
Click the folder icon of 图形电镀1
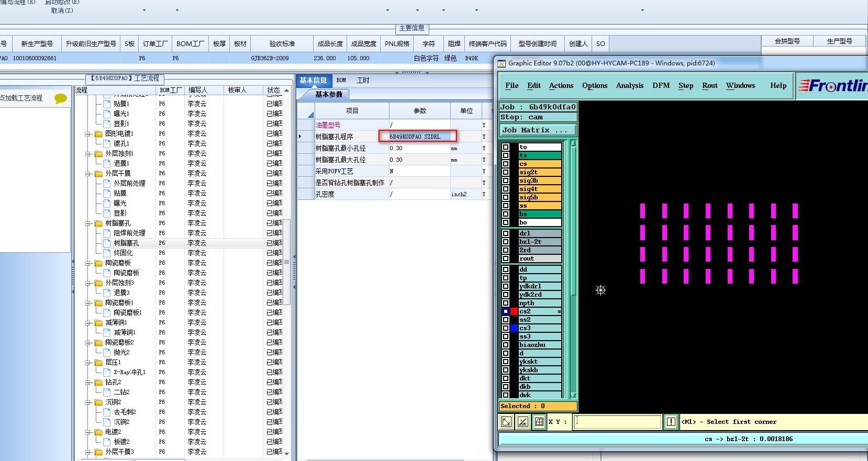(x=98, y=134)
